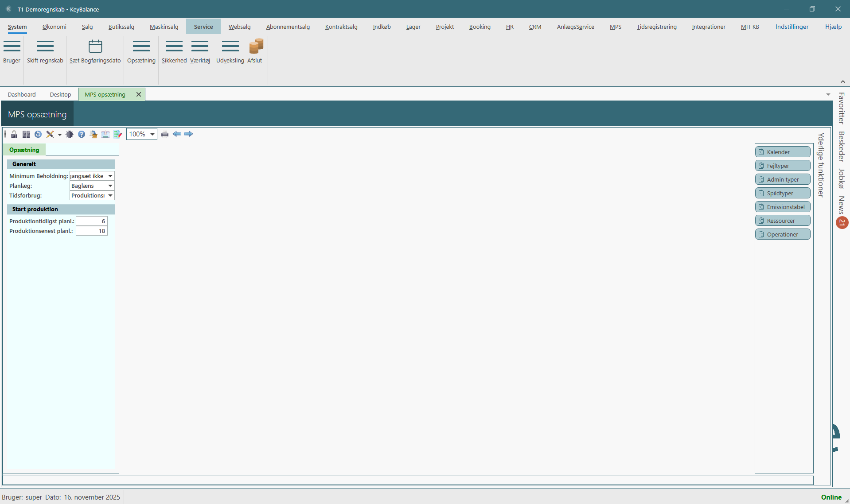Viewport: 850px width, 504px height.
Task: Expand the Planlæg dropdown
Action: (110, 186)
